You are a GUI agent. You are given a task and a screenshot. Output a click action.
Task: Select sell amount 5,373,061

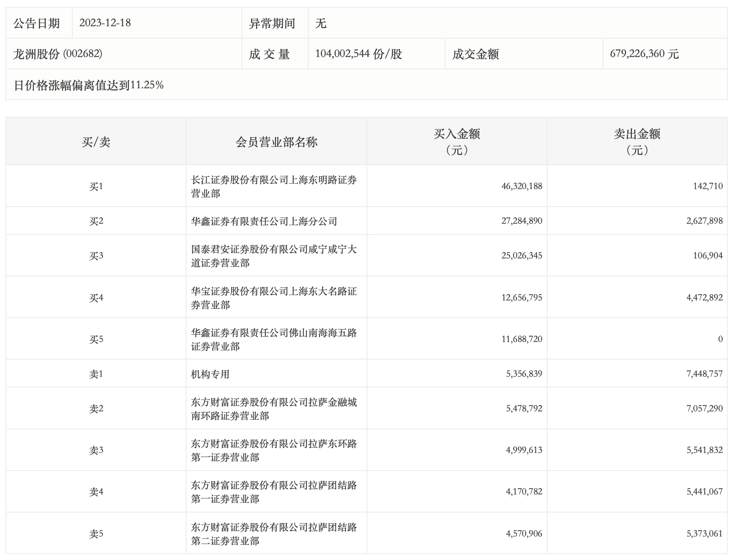click(704, 534)
